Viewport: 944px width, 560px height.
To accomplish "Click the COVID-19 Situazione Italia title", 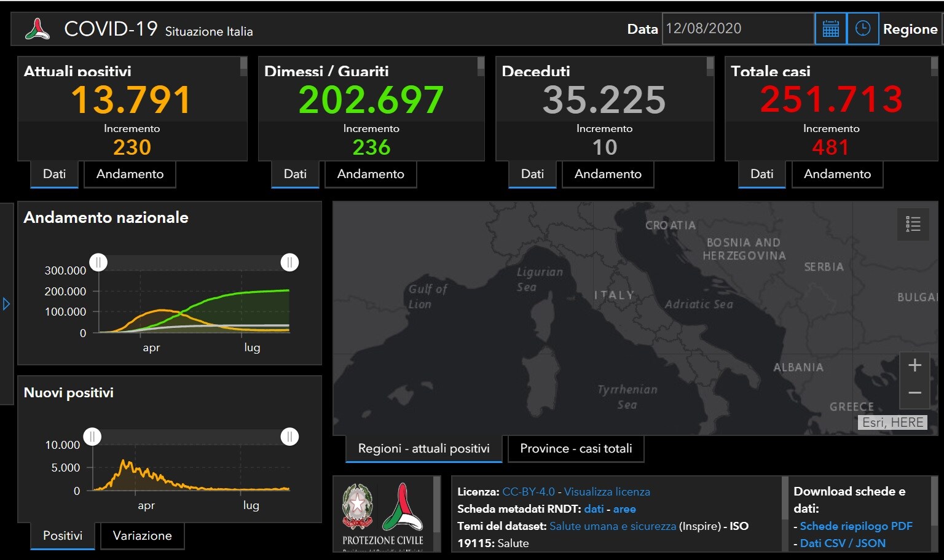I will pos(159,29).
